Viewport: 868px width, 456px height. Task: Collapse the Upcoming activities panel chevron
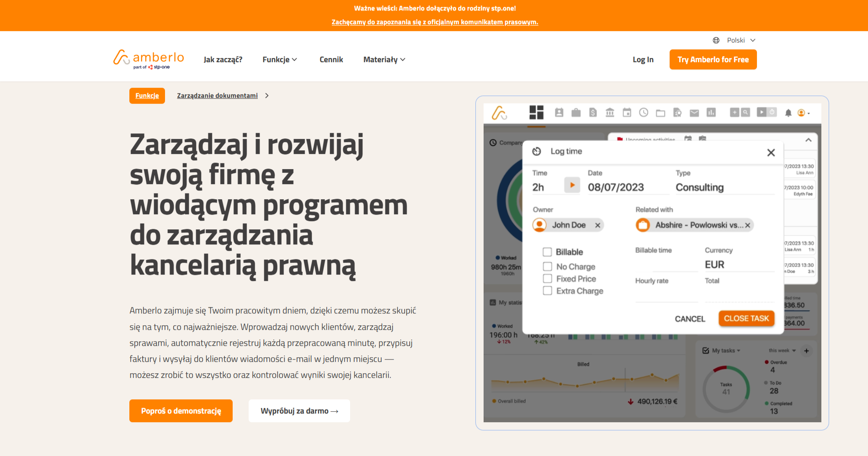tap(809, 140)
